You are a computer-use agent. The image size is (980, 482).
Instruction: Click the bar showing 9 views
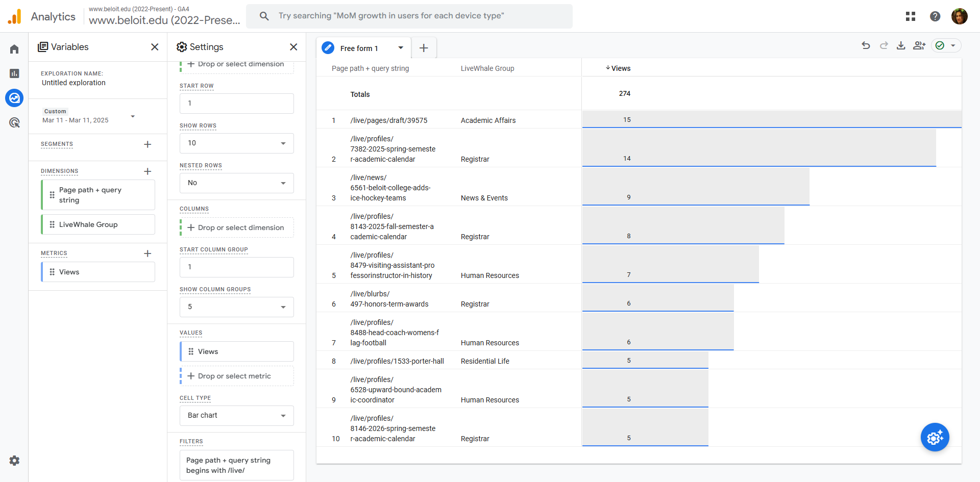coord(696,187)
